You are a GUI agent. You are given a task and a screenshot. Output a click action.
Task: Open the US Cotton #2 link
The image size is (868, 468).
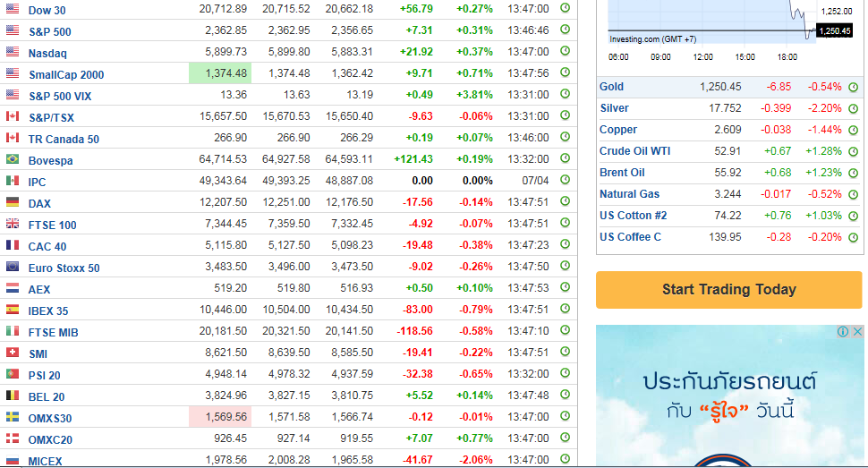634,216
